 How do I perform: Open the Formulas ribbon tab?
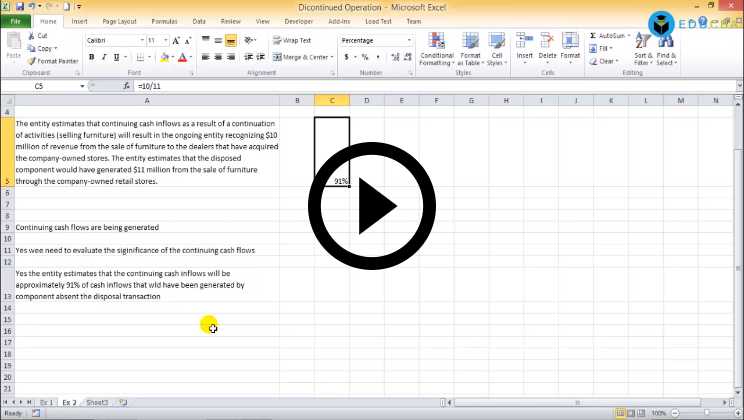click(x=164, y=20)
